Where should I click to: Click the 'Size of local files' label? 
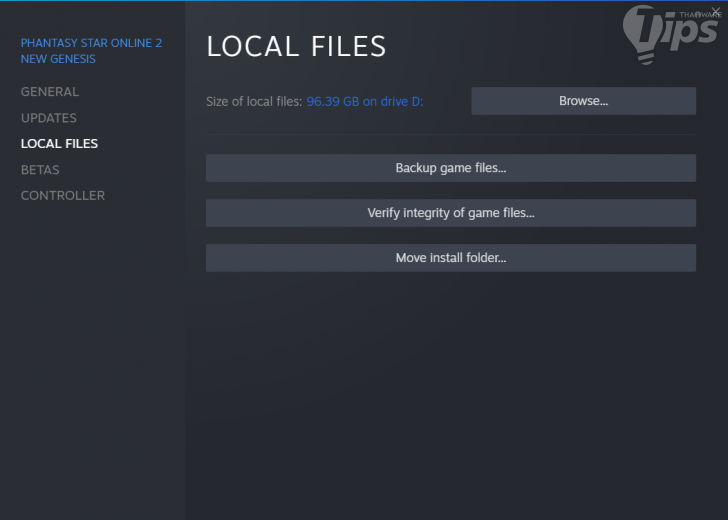(x=254, y=102)
